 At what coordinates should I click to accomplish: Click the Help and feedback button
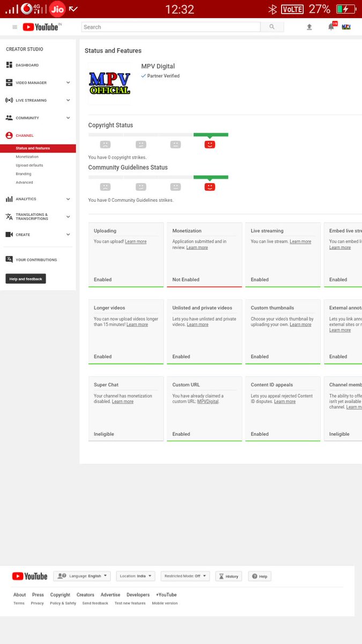coord(26,279)
